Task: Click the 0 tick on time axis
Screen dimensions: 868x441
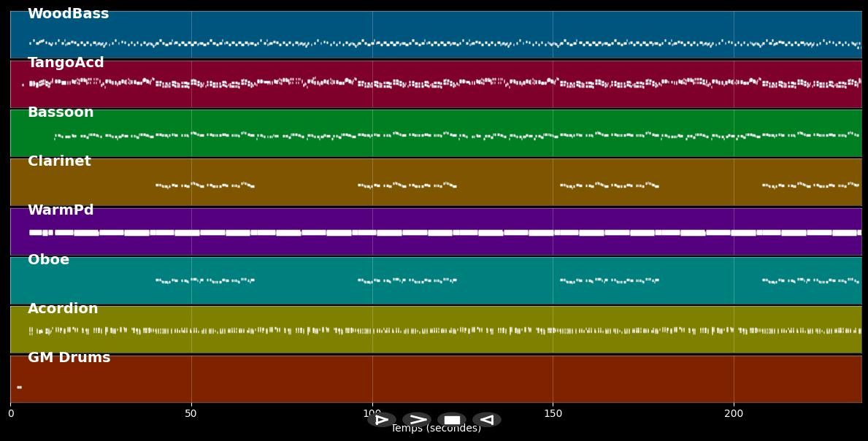Action: (x=10, y=414)
